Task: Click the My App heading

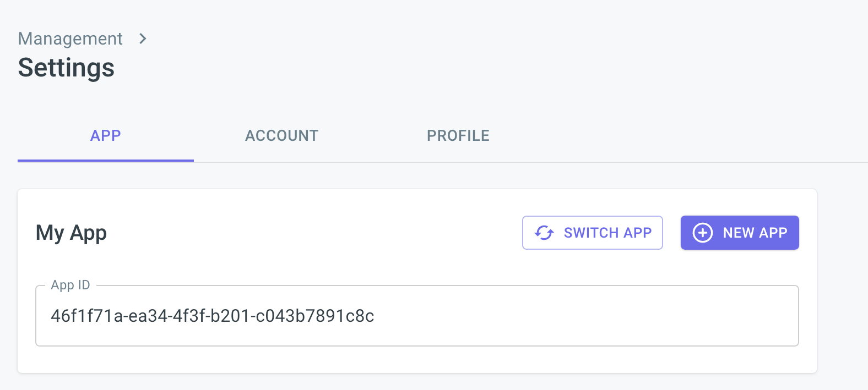Action: pos(70,232)
